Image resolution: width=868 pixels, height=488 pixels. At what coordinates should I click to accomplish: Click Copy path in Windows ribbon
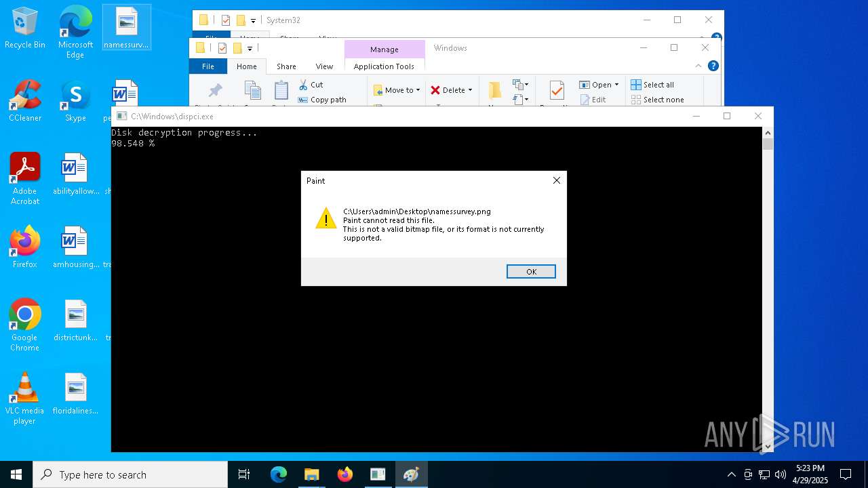coord(322,100)
